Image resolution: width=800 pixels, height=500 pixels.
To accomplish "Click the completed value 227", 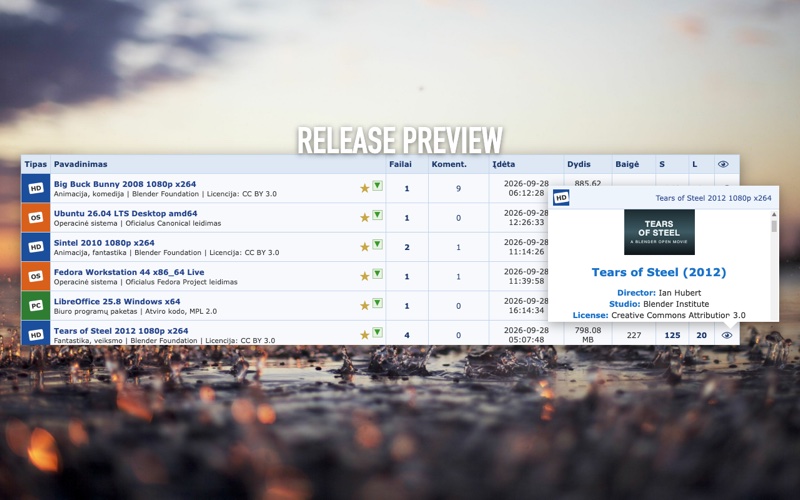I will coord(634,335).
